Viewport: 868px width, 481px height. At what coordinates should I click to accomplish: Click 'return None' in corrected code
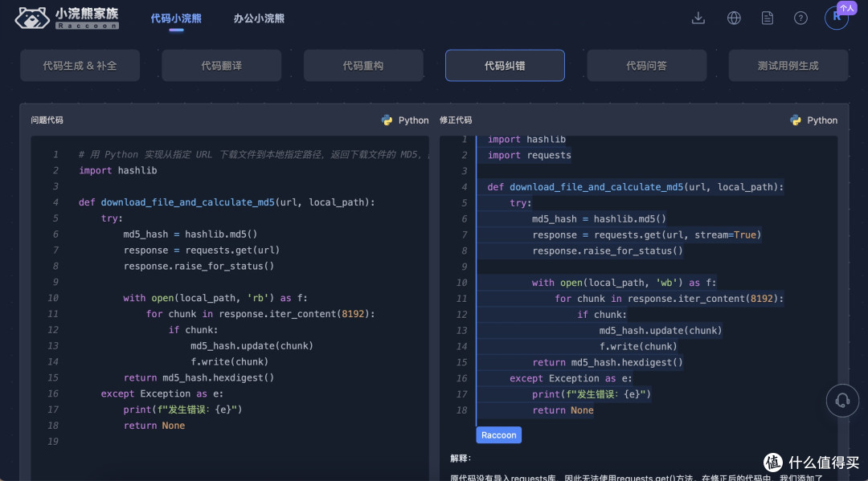563,410
